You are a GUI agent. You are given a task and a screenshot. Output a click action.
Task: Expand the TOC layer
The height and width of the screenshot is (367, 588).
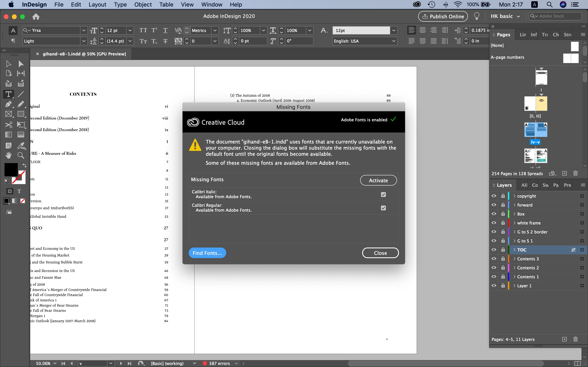514,250
